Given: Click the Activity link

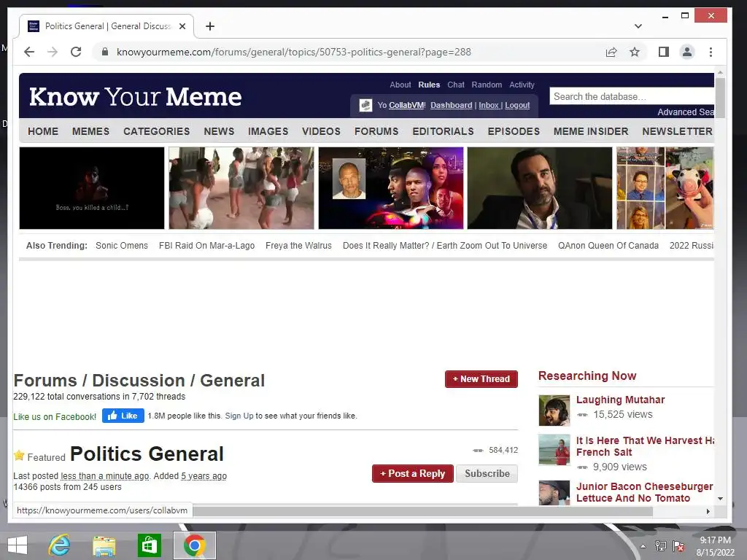Looking at the screenshot, I should click(x=522, y=85).
